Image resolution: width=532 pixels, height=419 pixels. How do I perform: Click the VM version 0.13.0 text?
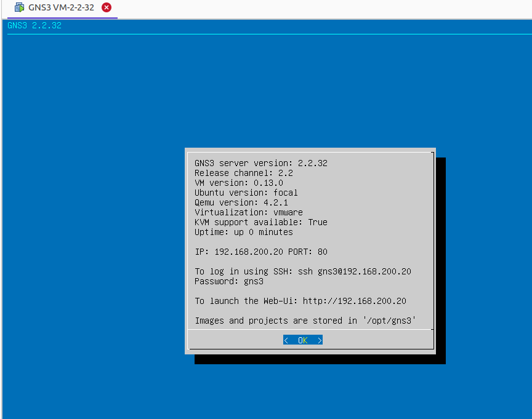pyautogui.click(x=239, y=183)
